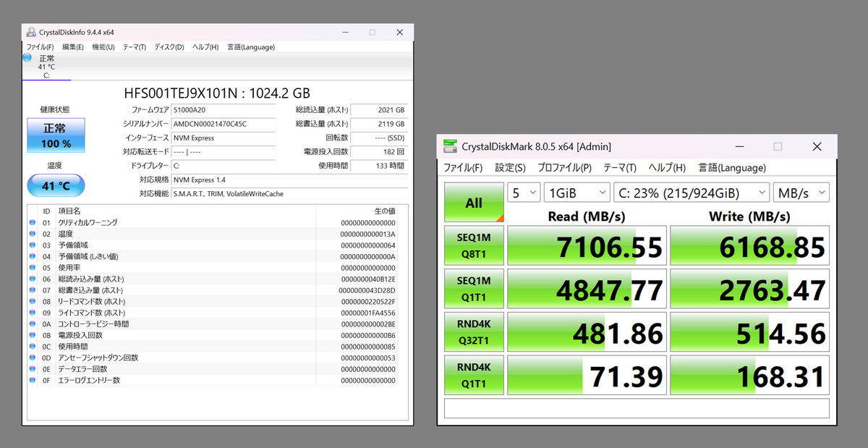
Task: Click the CrystalDiskMark title bar app icon
Action: [x=451, y=147]
